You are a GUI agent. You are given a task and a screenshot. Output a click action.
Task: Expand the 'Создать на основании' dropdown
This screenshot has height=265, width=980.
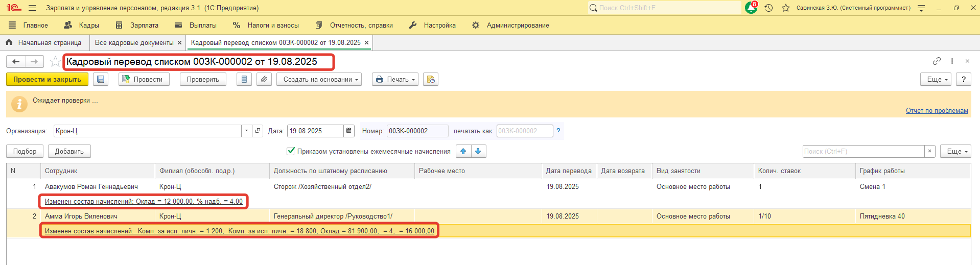(319, 80)
